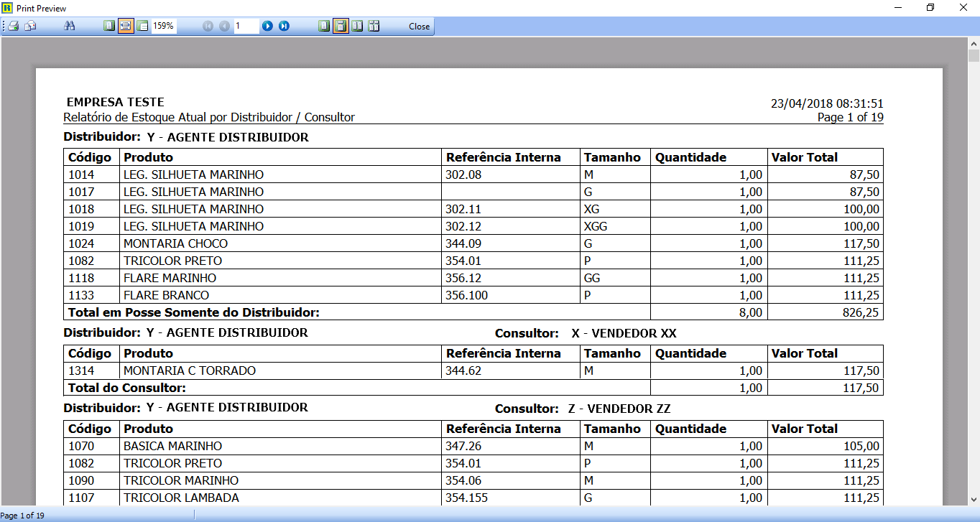Click the toolbar grip handle at left edge
This screenshot has height=522, width=980.
click(x=4, y=26)
